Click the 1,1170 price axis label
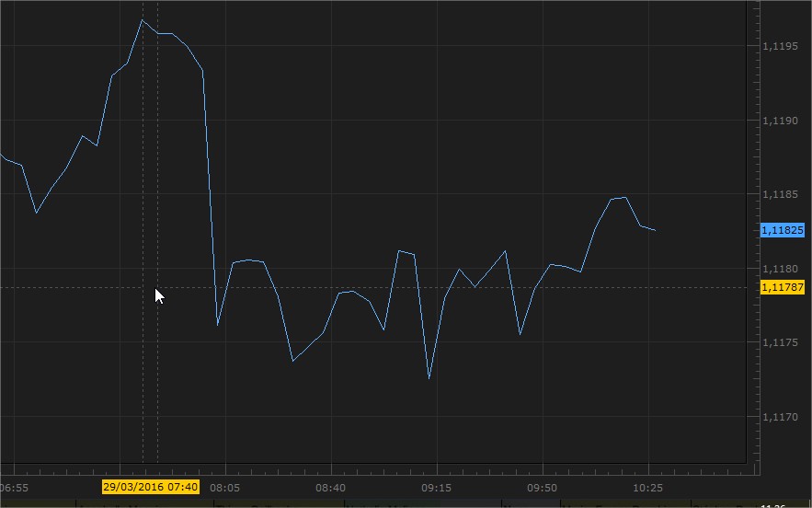Image resolution: width=812 pixels, height=508 pixels. pos(780,417)
